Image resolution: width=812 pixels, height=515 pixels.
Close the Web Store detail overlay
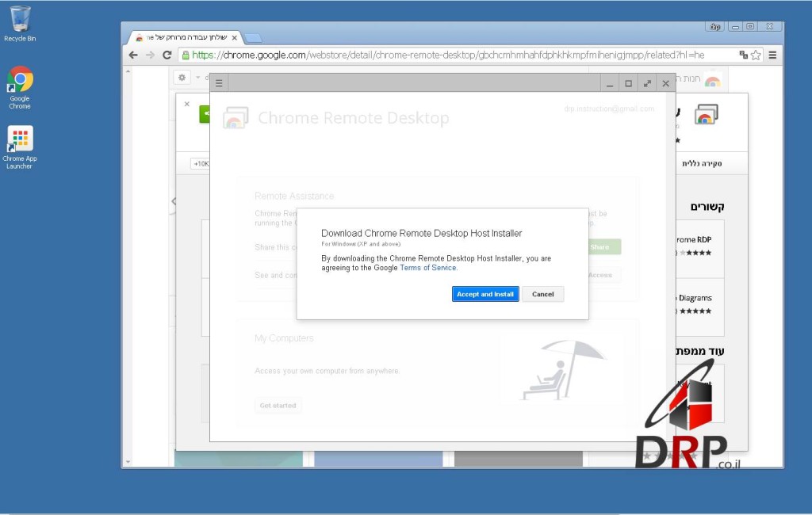pos(187,104)
